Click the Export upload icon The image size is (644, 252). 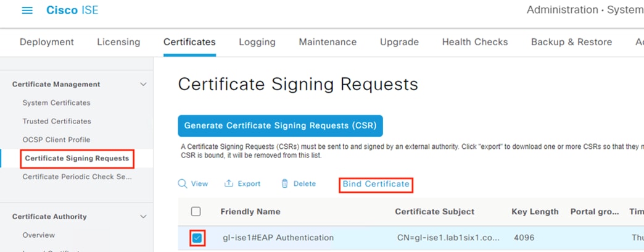[229, 184]
